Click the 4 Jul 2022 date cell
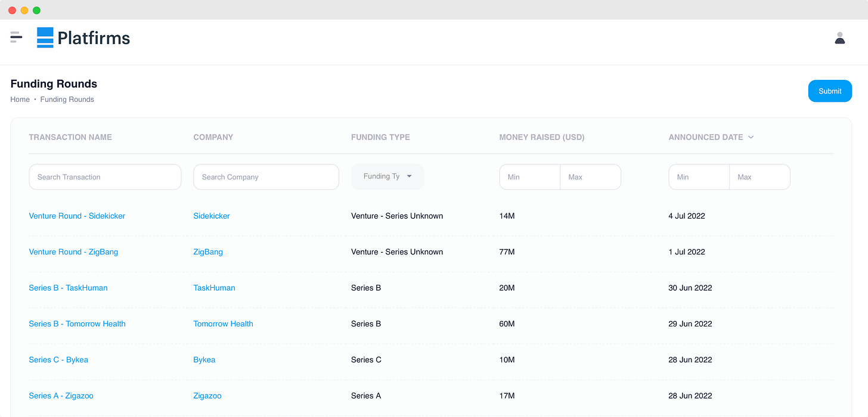868x417 pixels. [x=687, y=216]
